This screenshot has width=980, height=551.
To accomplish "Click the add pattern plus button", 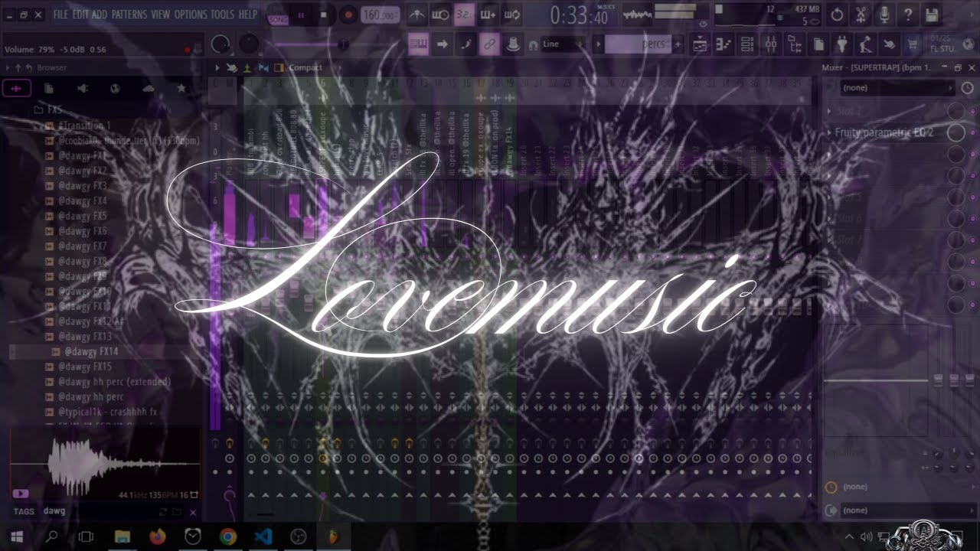I will click(678, 44).
